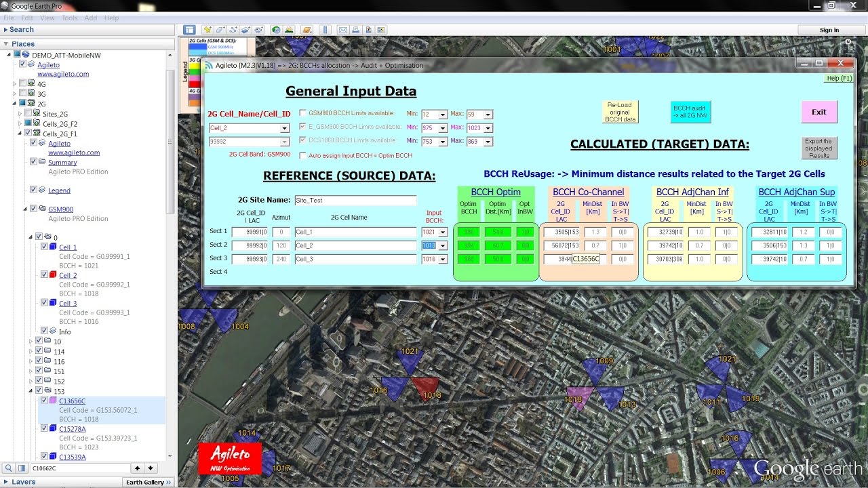
Task: Expand the 4G folder in Places
Action: coord(14,83)
